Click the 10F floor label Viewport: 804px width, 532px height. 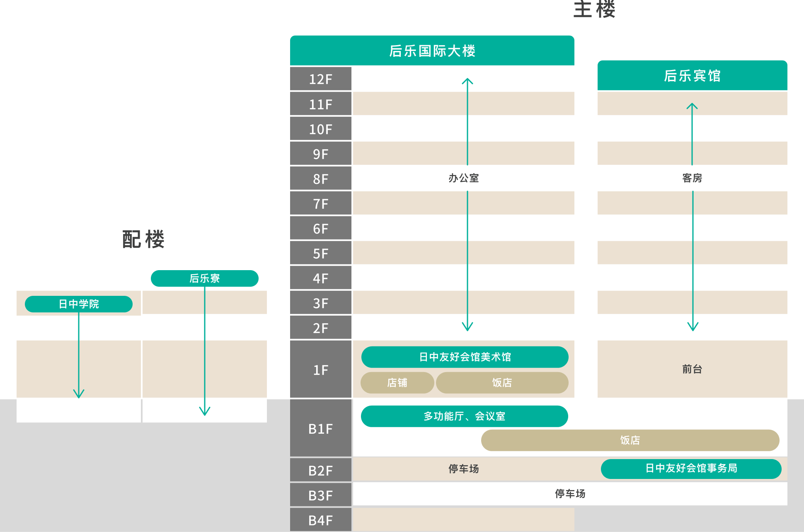tap(321, 128)
